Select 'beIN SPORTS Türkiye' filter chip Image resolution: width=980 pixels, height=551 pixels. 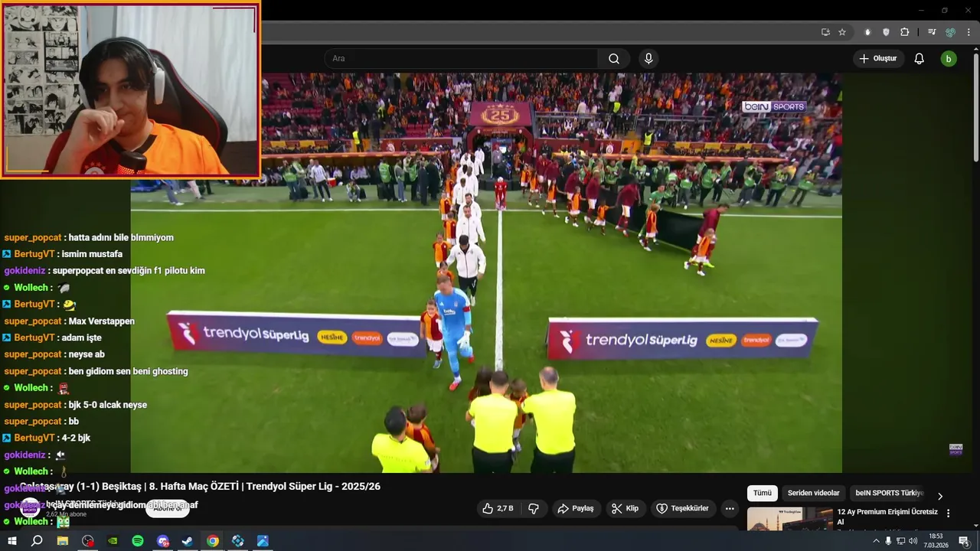click(890, 494)
